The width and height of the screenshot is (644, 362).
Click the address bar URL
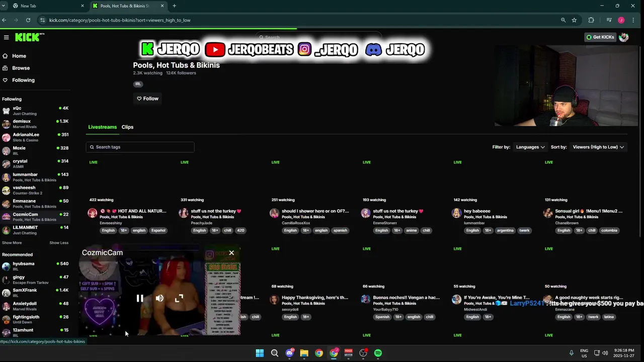tap(120, 20)
